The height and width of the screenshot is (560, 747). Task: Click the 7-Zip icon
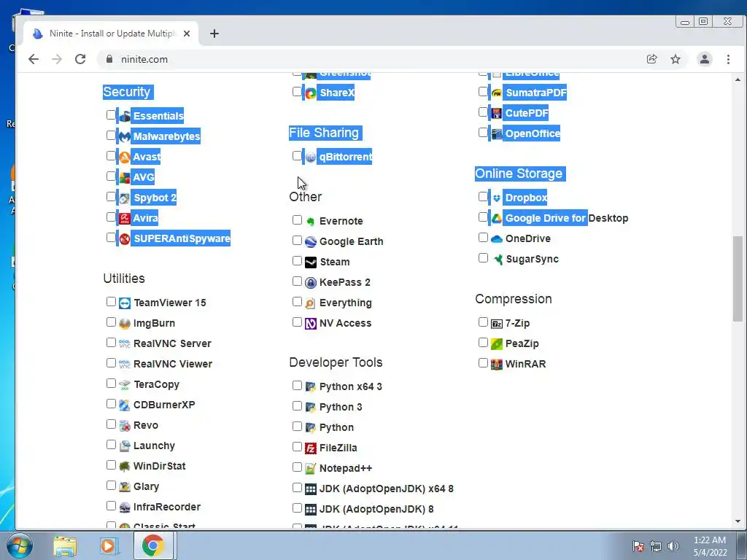click(x=496, y=324)
